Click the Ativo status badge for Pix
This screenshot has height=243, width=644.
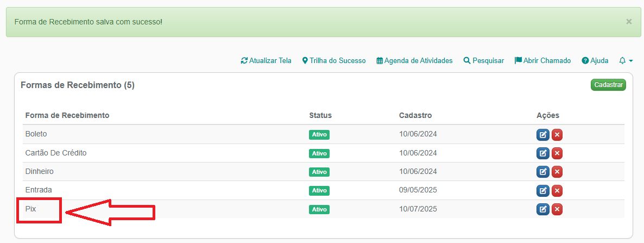click(319, 209)
